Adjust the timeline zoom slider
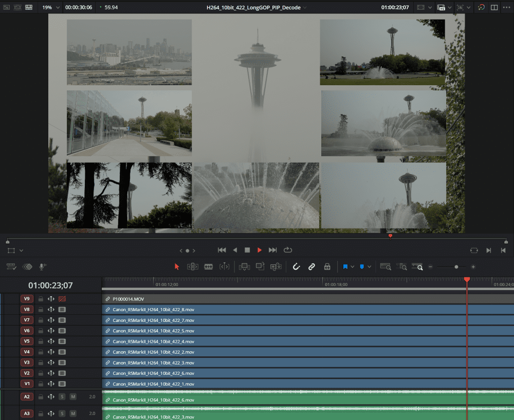The height and width of the screenshot is (420, 514). (x=456, y=267)
